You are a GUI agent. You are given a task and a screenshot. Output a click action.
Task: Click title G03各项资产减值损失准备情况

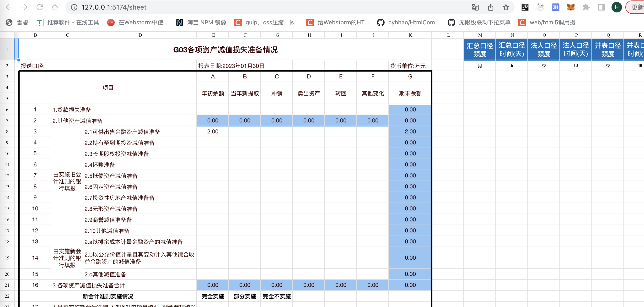225,49
